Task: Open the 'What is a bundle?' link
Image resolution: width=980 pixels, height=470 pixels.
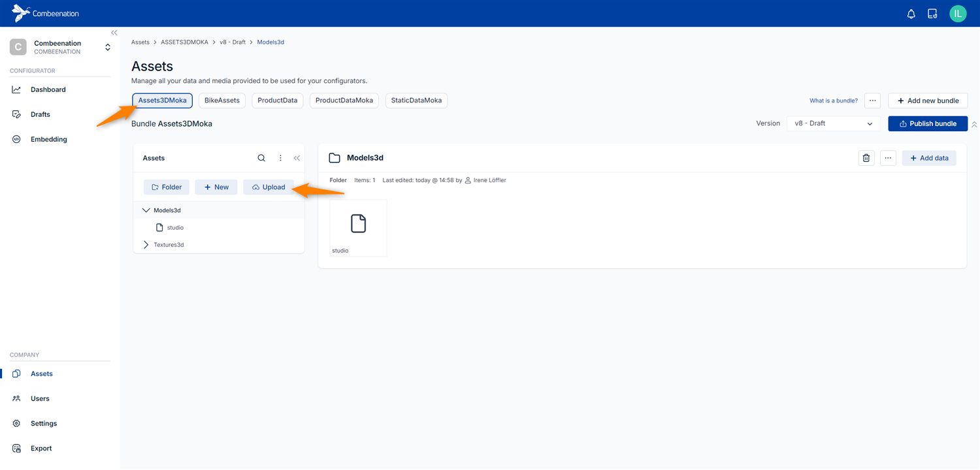Action: click(833, 101)
